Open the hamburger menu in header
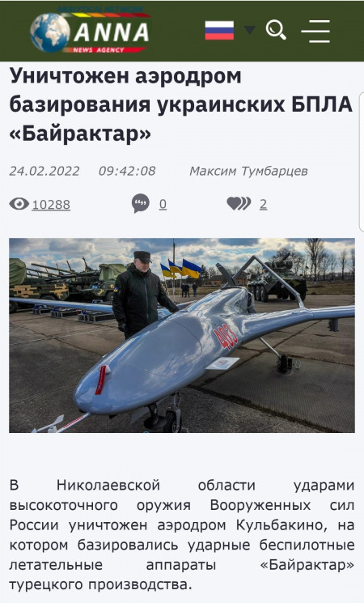This screenshot has height=603, width=364. tap(315, 31)
